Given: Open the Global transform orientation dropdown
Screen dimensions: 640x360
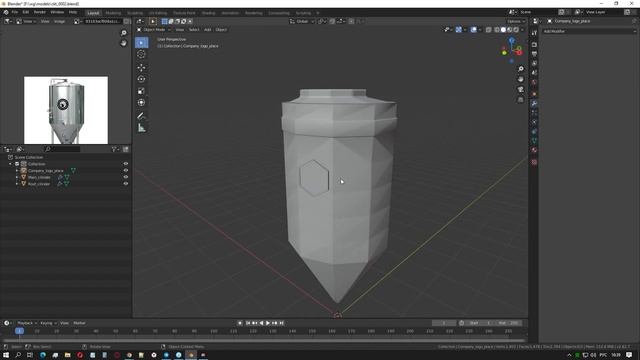Looking at the screenshot, I should pos(302,21).
